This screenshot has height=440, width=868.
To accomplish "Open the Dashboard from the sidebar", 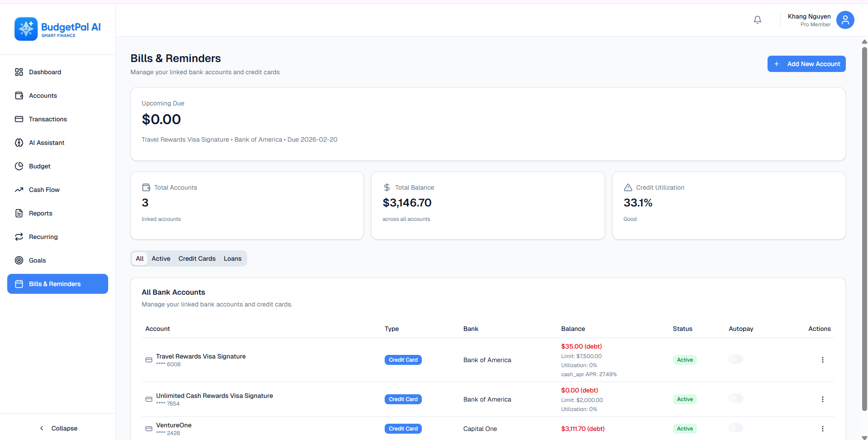I will 45,72.
